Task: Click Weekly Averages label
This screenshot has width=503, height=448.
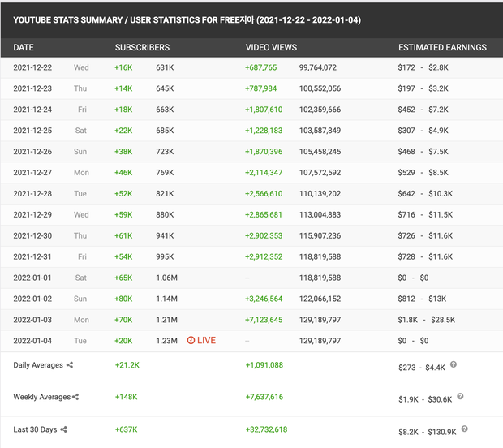Action: coord(41,397)
